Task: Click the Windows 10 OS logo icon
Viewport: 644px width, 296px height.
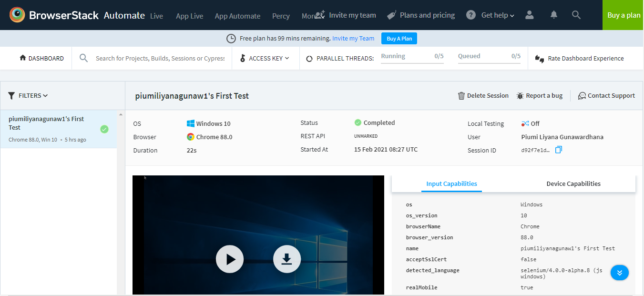Action: 191,123
